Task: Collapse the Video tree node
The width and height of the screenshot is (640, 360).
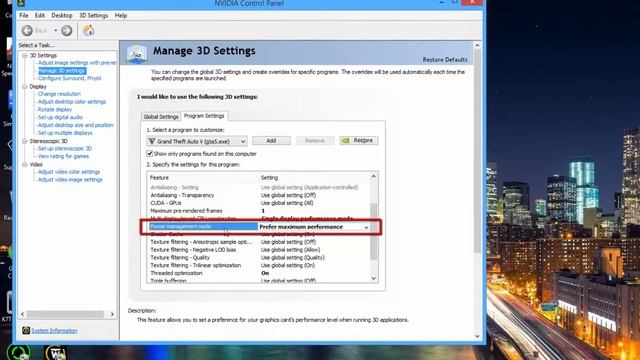Action: pos(25,164)
